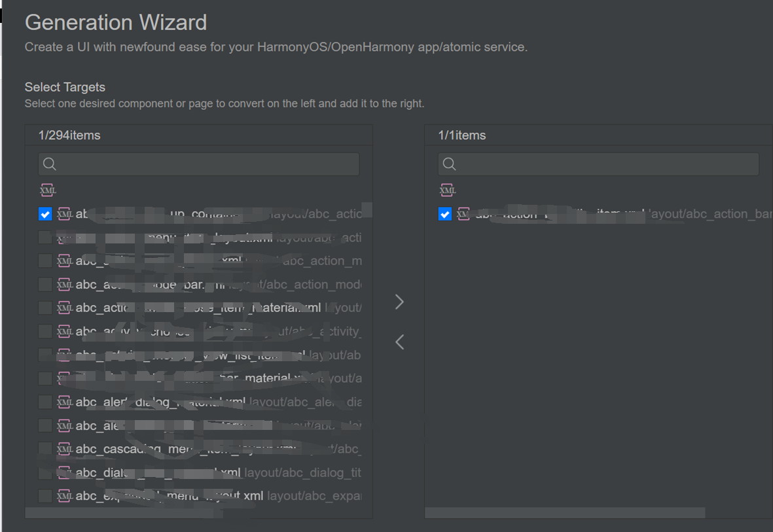The height and width of the screenshot is (532, 773).
Task: Click XML file icon of abc_expanded_menu_layout row
Action: pyautogui.click(x=64, y=496)
